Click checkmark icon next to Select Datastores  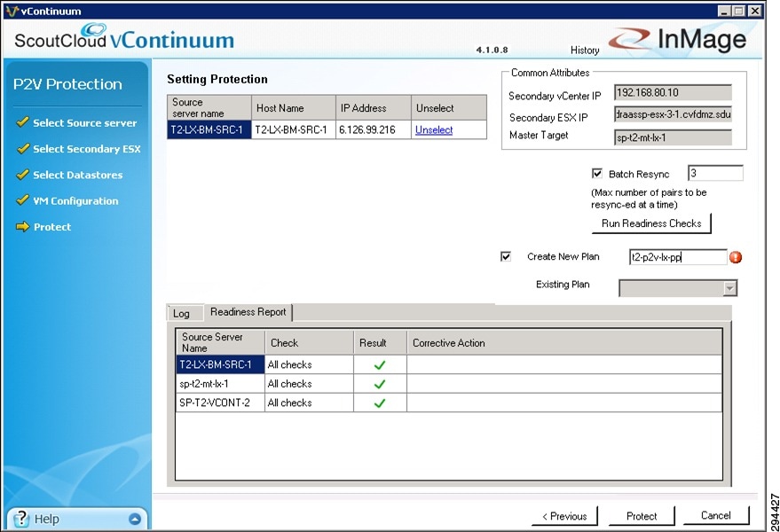tap(22, 174)
